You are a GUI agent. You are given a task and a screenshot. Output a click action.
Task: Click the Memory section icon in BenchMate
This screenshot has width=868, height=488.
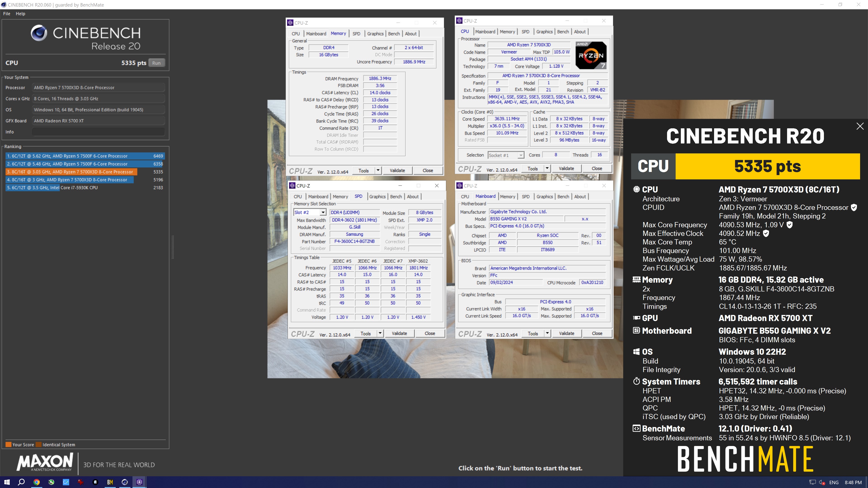[x=637, y=279]
